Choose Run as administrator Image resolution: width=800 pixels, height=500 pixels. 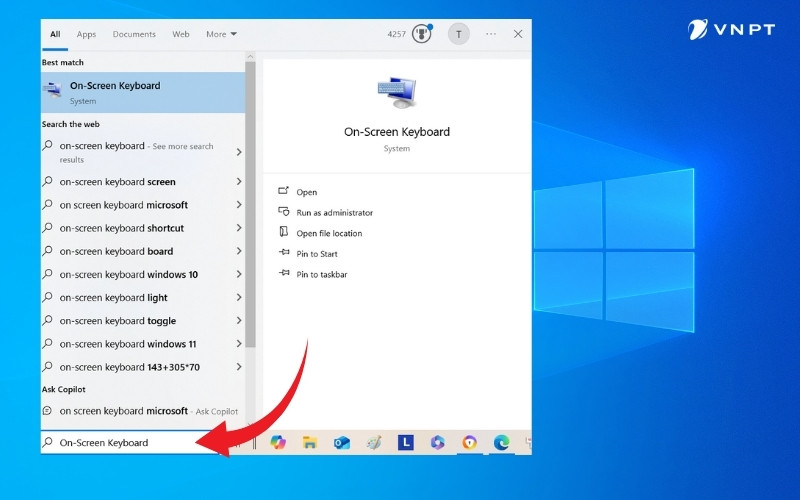[334, 213]
